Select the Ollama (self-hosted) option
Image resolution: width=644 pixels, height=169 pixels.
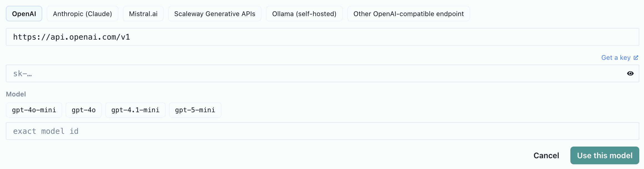pos(304,14)
